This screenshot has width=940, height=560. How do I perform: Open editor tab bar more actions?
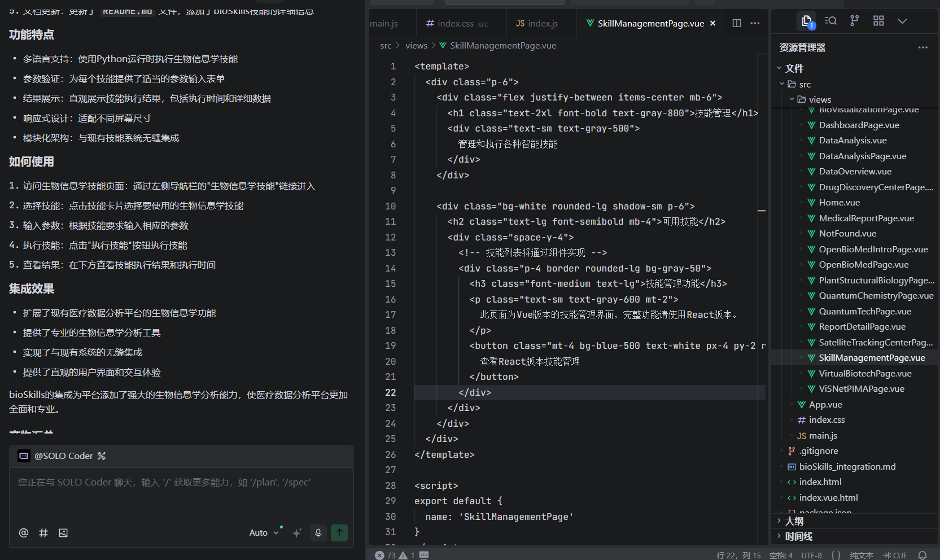point(755,23)
